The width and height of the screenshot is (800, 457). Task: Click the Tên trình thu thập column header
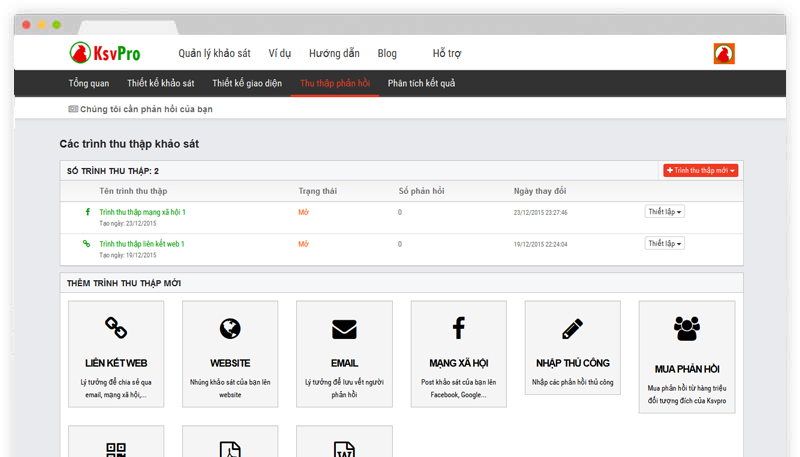coord(133,191)
